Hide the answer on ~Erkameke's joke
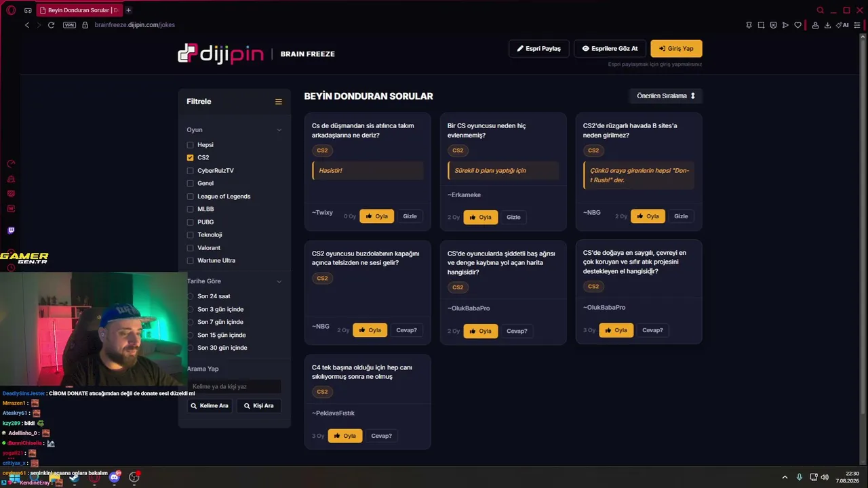 click(513, 217)
